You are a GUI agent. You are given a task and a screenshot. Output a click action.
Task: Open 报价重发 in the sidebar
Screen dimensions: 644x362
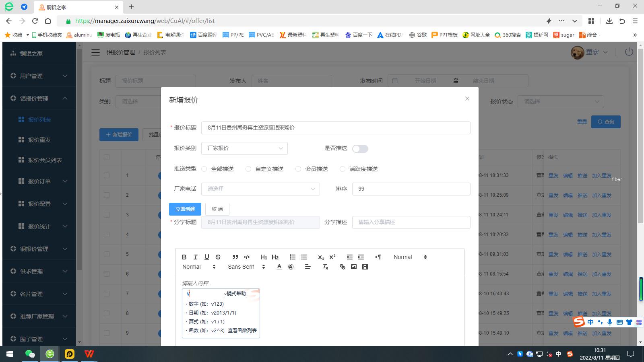tap(39, 140)
